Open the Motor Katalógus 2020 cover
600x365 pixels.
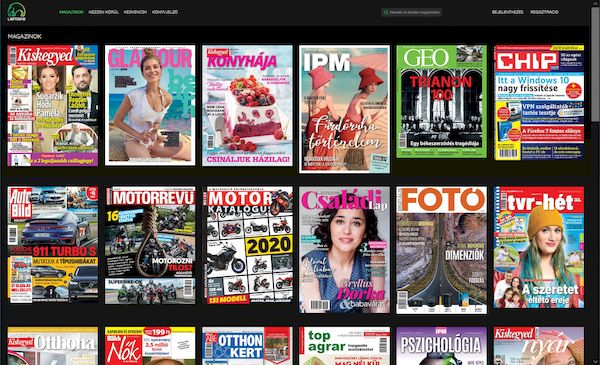coord(247,245)
